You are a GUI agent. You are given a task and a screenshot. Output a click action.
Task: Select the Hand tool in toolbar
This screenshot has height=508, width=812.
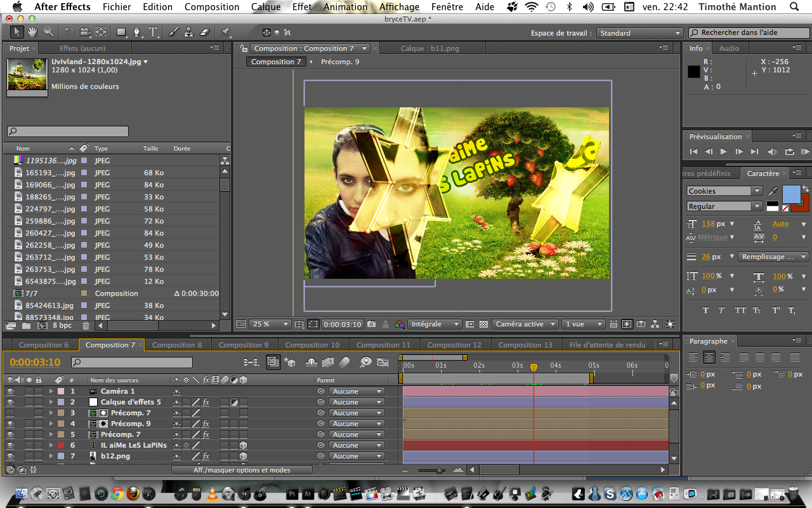tap(32, 32)
